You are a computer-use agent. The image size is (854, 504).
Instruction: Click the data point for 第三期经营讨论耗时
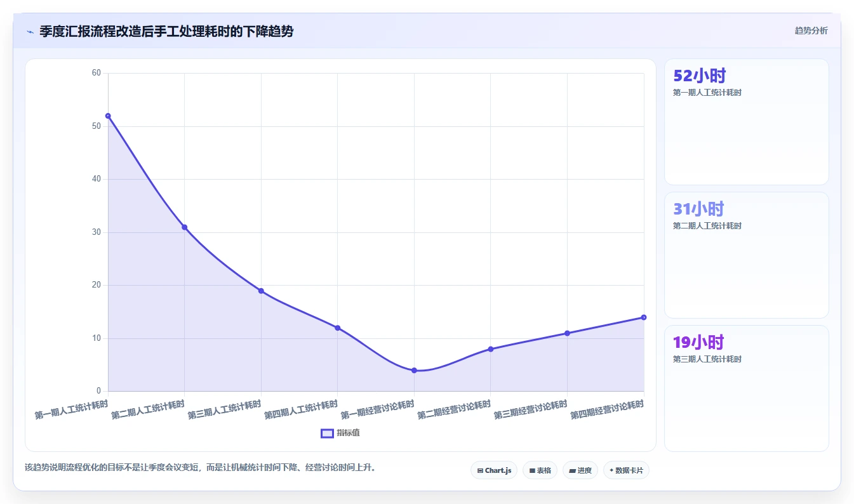(x=567, y=333)
